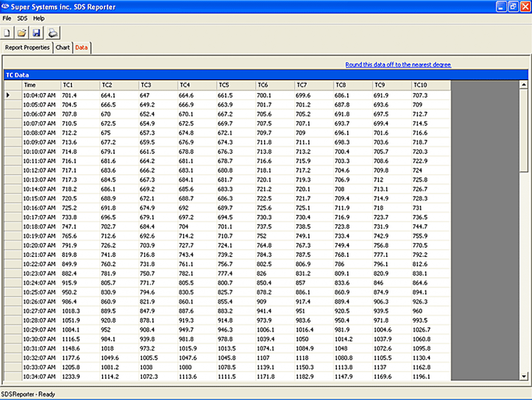Click the Open folder toolbar icon
The image size is (532, 400).
pyautogui.click(x=22, y=33)
